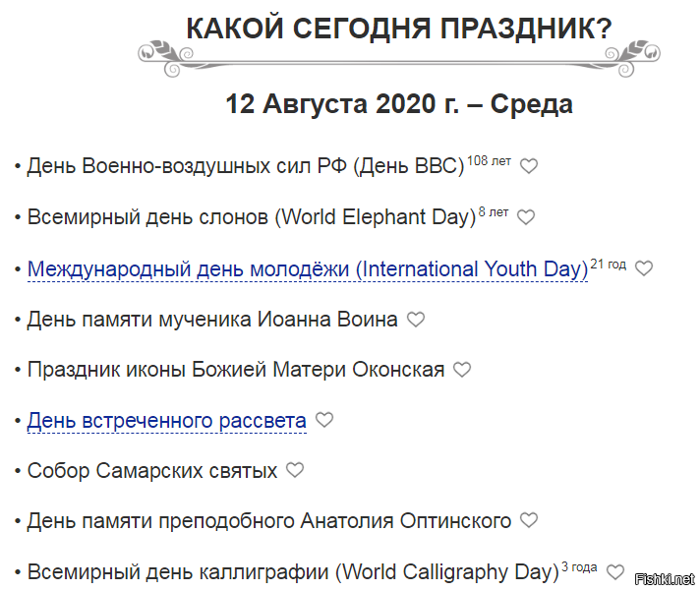Click День Военно-воздушных сил РФ text

coord(245,166)
